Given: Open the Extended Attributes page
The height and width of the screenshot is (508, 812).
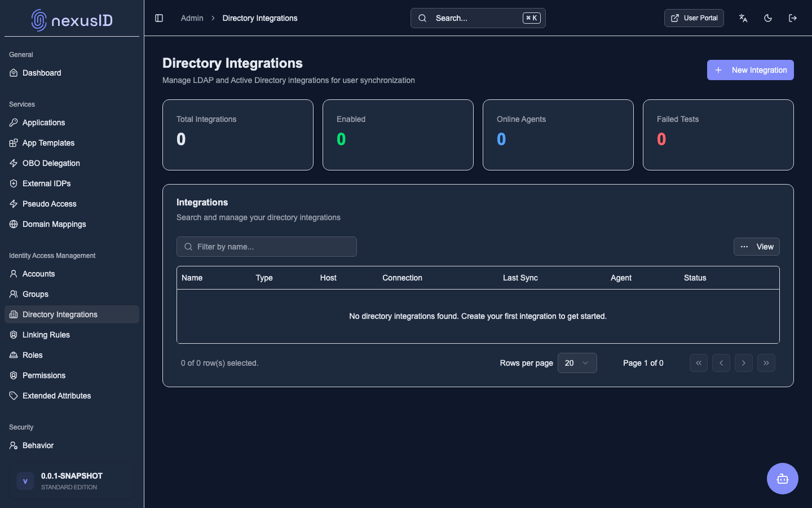Looking at the screenshot, I should pos(72,396).
